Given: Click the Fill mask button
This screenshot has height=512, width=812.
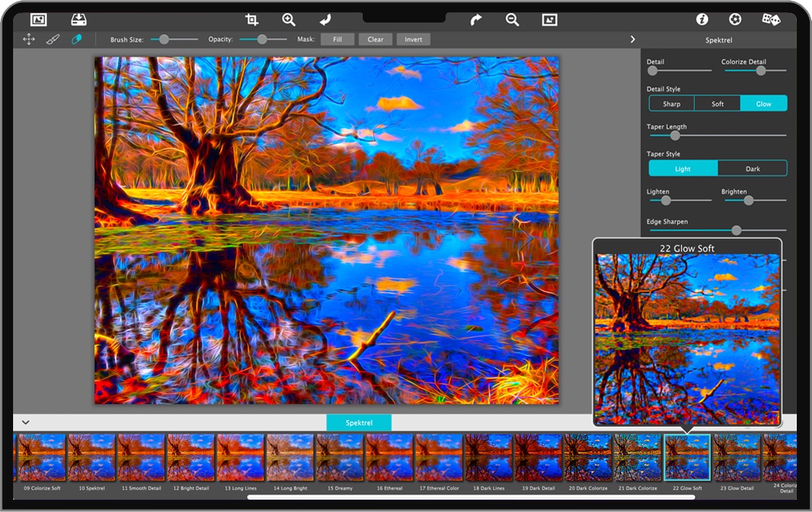Looking at the screenshot, I should click(337, 39).
